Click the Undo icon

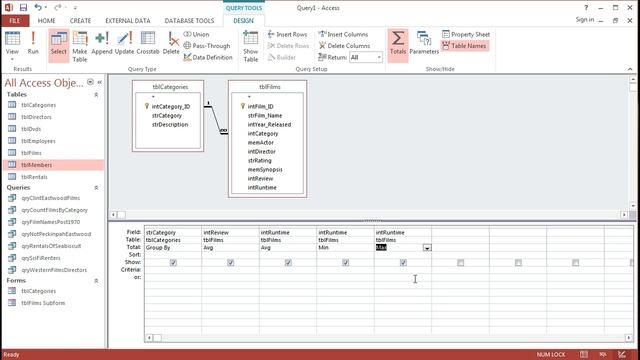point(38,7)
